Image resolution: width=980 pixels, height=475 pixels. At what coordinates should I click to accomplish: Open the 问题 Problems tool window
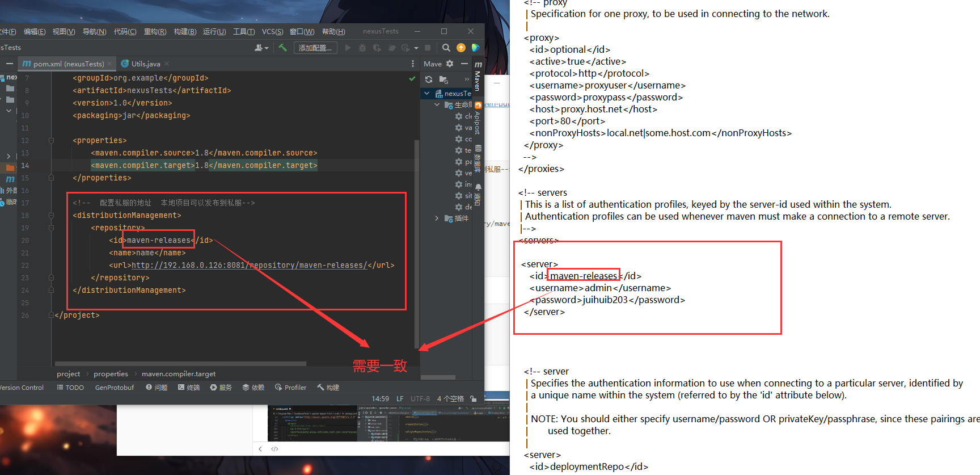(157, 388)
